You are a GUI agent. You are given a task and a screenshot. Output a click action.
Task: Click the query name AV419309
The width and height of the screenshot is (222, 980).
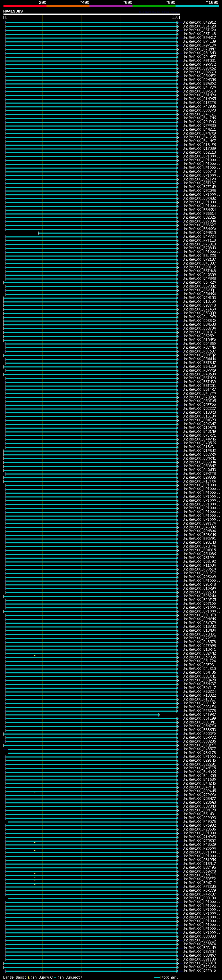13,11
